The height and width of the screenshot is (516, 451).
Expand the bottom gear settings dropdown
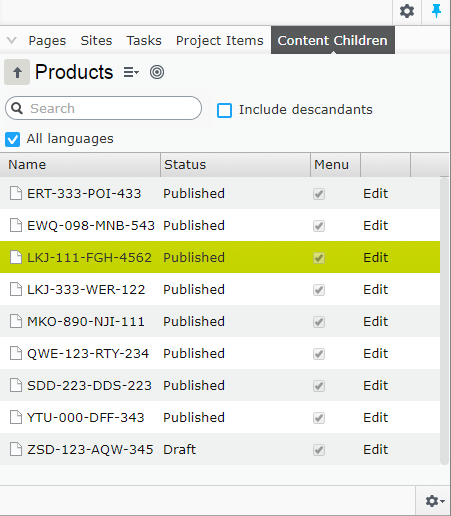pos(435,501)
